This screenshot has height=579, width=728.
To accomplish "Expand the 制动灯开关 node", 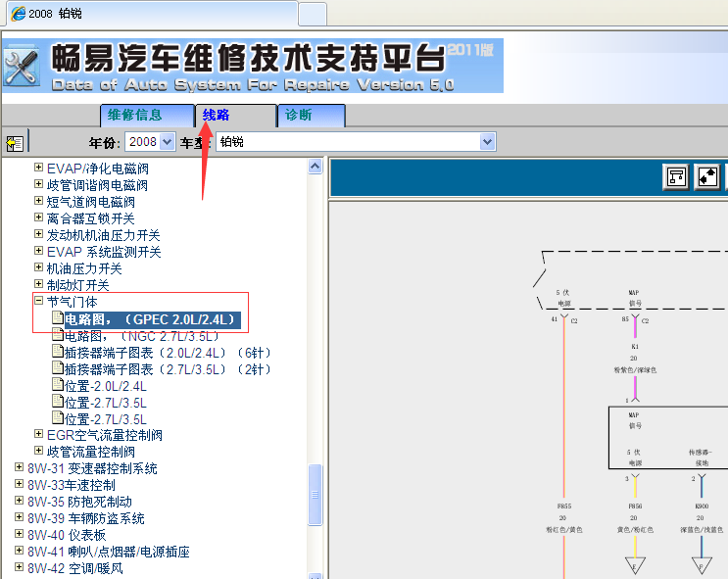I will click(38, 284).
